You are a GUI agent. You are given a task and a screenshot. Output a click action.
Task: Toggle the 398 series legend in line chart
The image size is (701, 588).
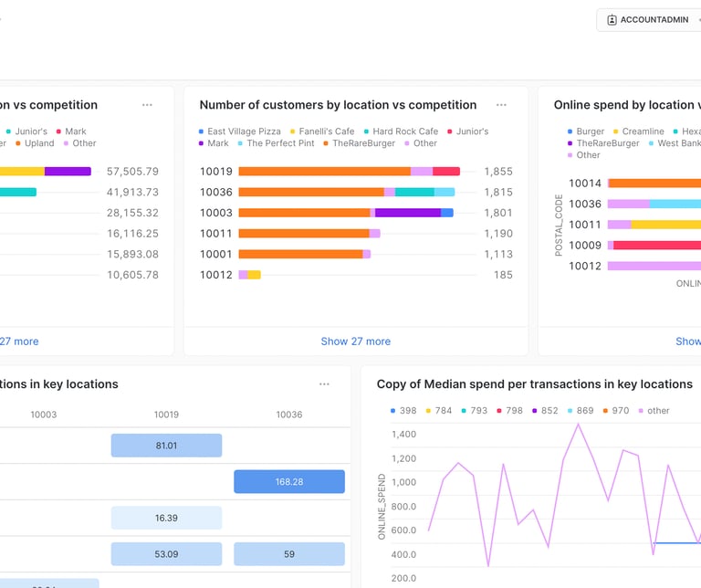tap(403, 411)
